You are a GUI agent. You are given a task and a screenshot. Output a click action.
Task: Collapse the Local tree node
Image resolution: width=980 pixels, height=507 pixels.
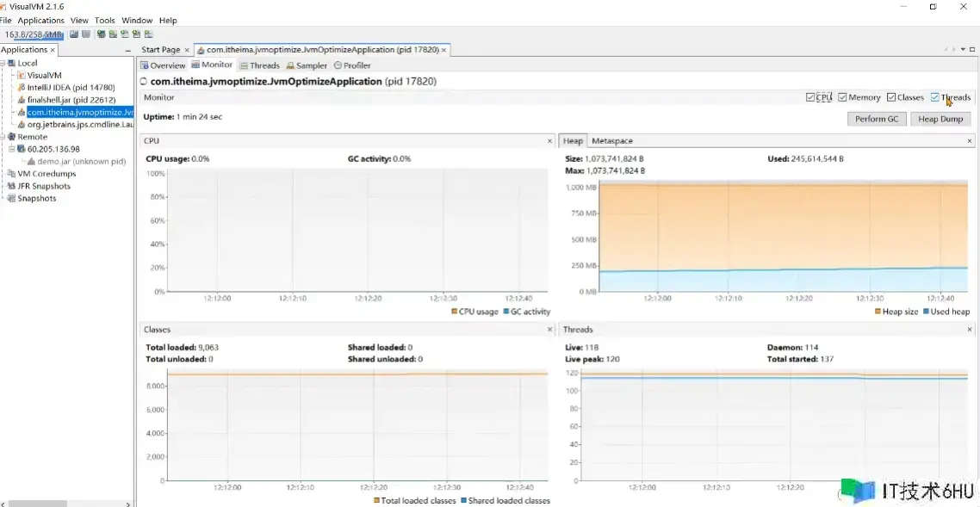(3, 63)
